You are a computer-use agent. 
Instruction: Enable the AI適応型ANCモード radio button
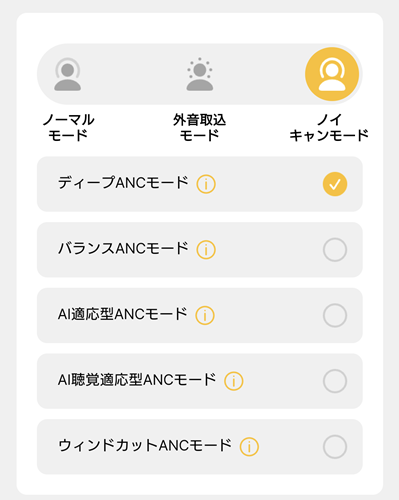335,315
